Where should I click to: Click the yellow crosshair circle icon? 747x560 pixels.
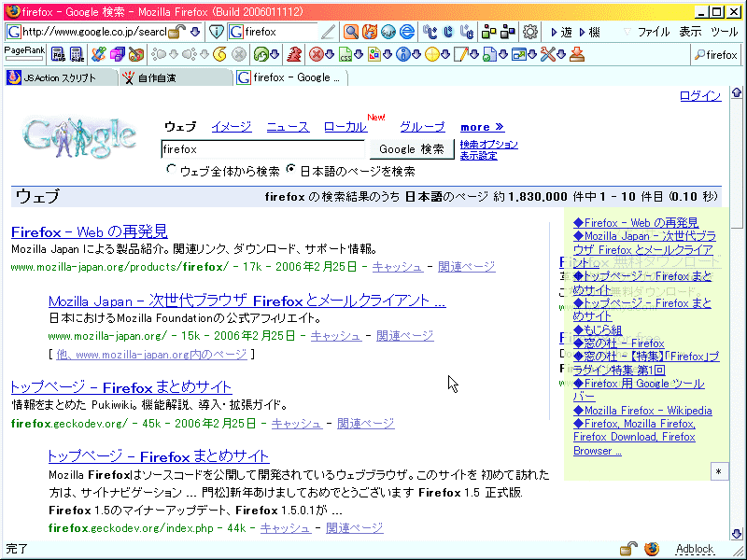(431, 55)
